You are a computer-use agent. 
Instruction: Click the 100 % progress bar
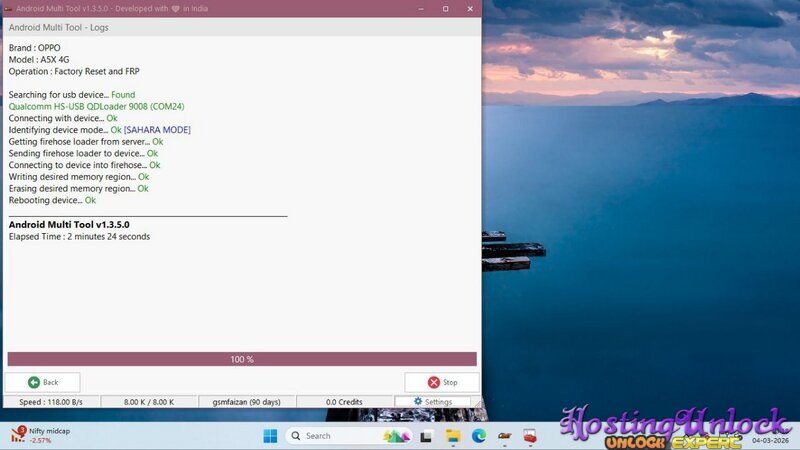click(x=242, y=359)
